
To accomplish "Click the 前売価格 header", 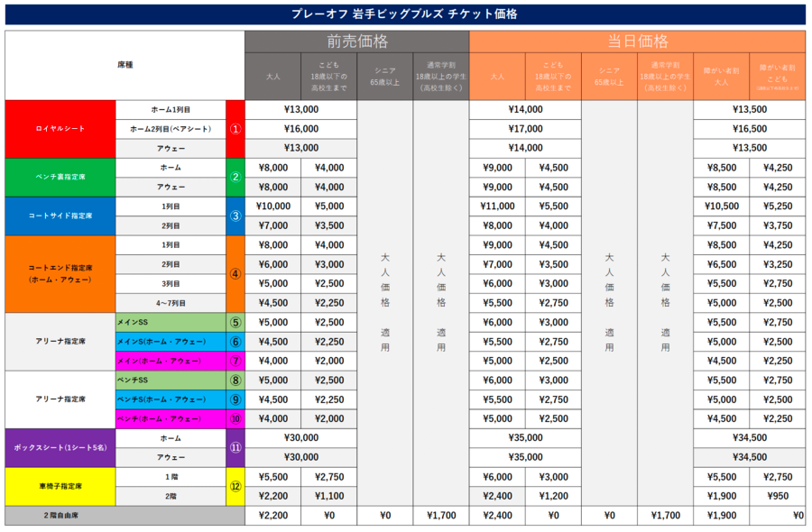I will pos(357,41).
